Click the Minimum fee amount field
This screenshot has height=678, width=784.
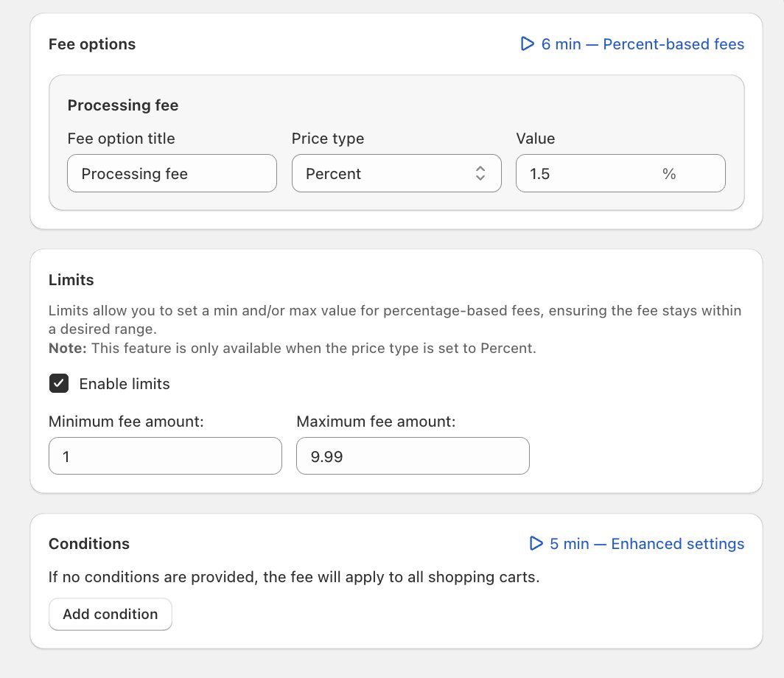point(164,455)
